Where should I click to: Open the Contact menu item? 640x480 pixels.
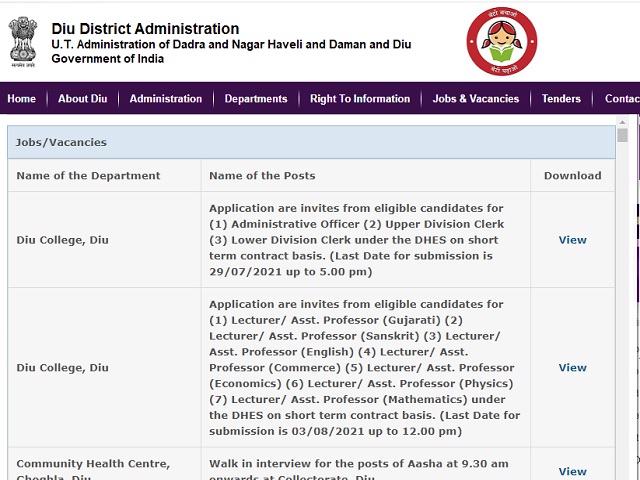click(x=622, y=99)
